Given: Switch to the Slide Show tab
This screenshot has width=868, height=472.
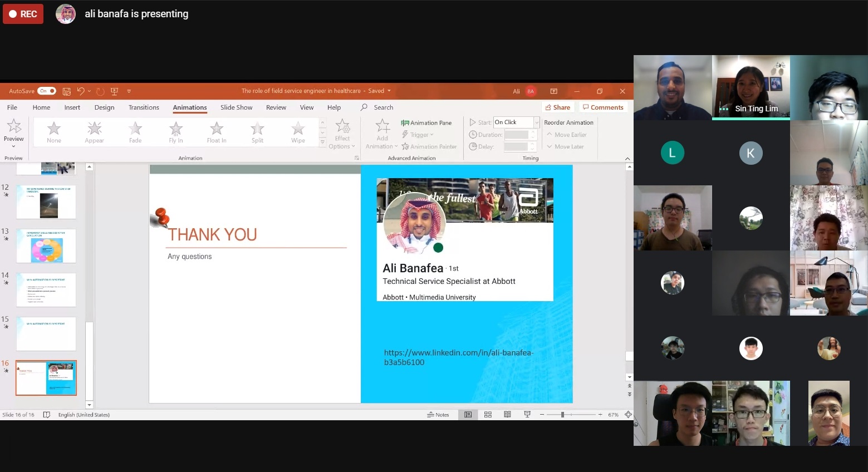Looking at the screenshot, I should (236, 107).
